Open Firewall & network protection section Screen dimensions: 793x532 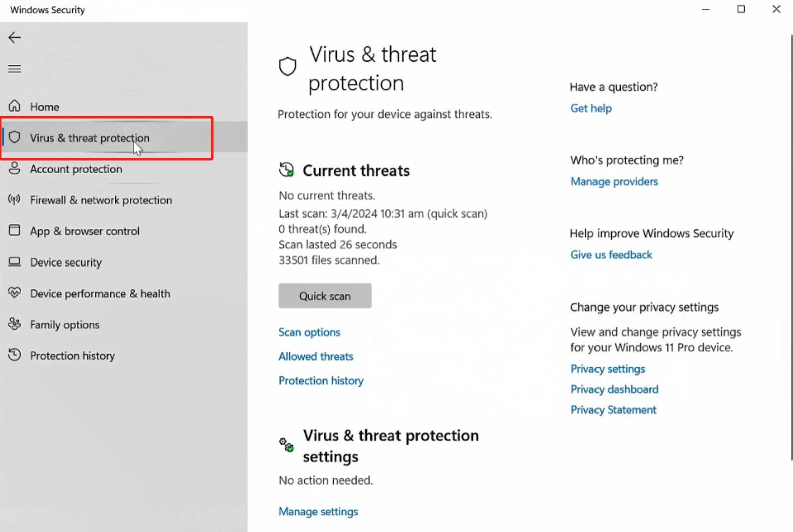[x=101, y=200]
